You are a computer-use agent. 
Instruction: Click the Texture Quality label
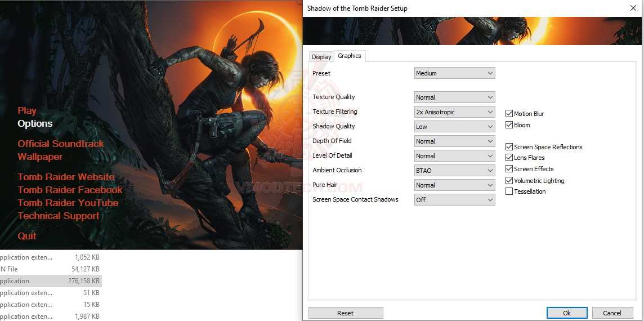point(333,97)
